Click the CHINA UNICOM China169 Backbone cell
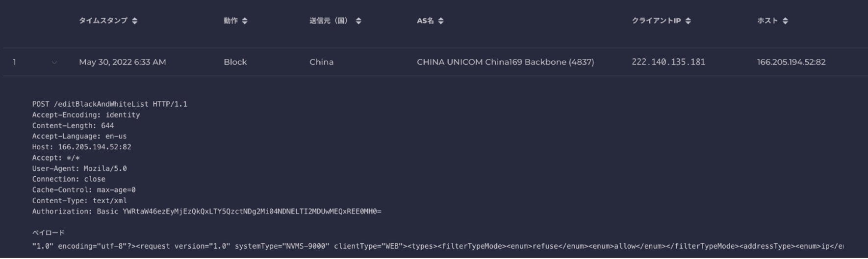Viewport: 868px width, 259px height. (x=505, y=62)
